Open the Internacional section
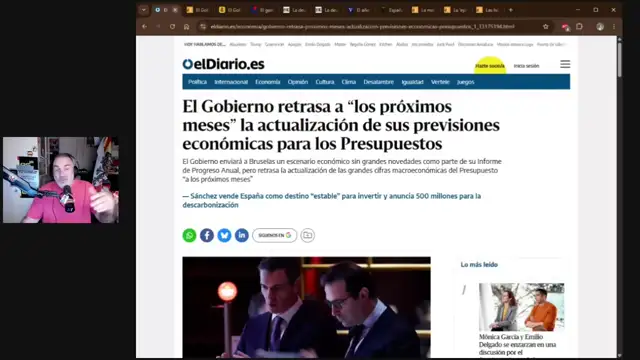640x360 pixels. [x=231, y=82]
